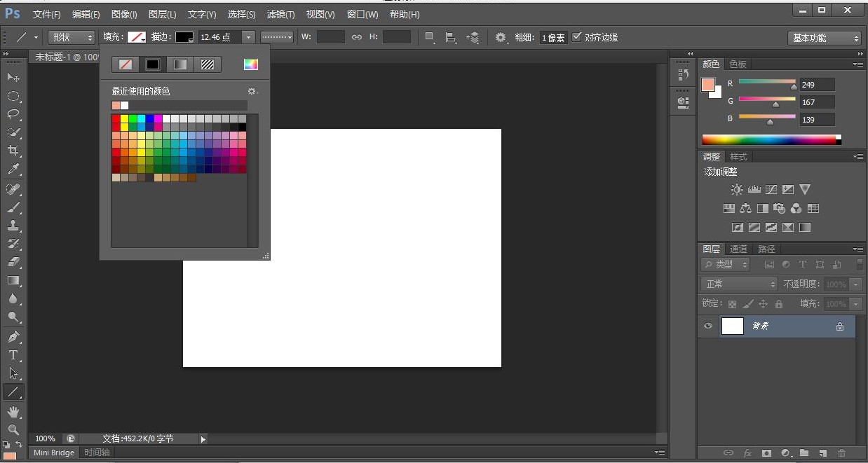Viewport: 868px width, 463px height.
Task: Click the R channel slider
Action: [767, 83]
